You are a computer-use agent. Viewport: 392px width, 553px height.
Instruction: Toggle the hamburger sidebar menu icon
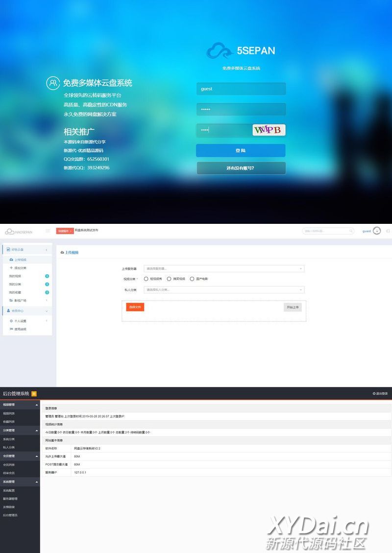[48, 231]
